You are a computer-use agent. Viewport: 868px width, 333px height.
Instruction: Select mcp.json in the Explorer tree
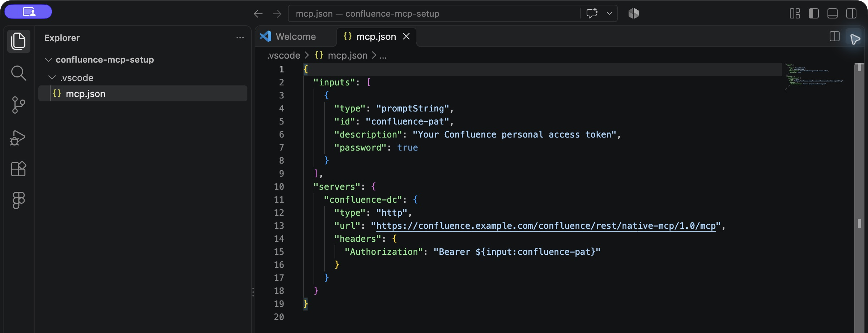pyautogui.click(x=143, y=93)
